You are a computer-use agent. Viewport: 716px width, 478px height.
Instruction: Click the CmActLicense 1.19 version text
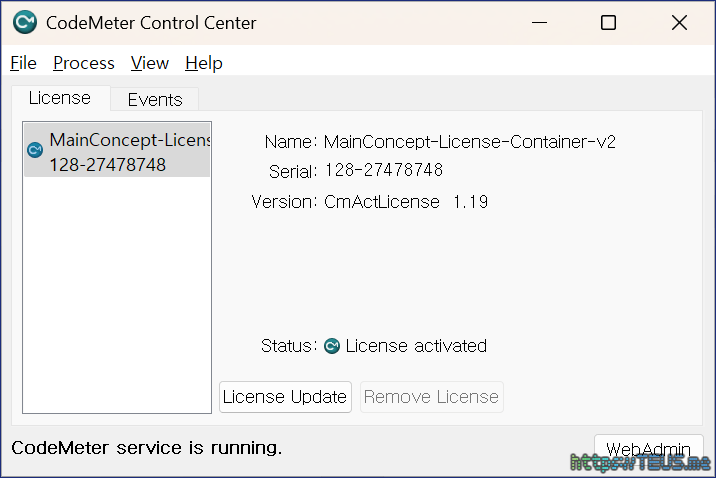pyautogui.click(x=406, y=202)
